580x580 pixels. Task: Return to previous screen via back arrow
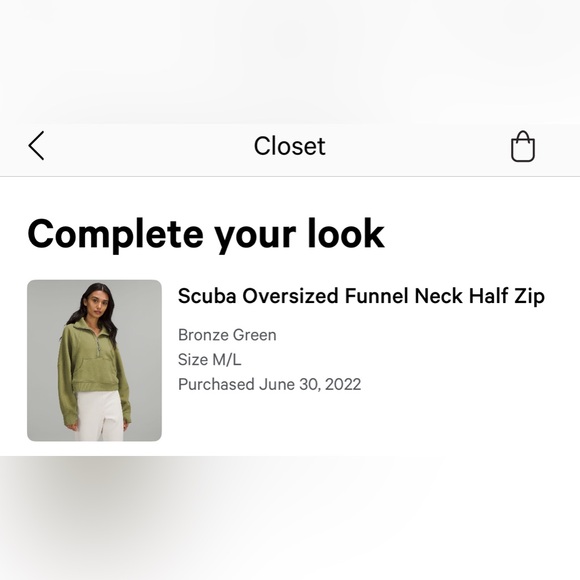pyautogui.click(x=36, y=145)
